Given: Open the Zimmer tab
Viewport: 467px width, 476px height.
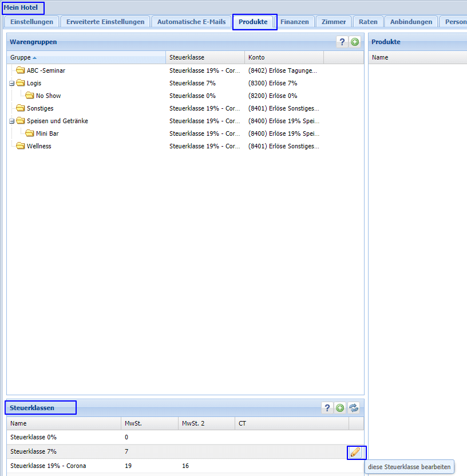Looking at the screenshot, I should point(334,22).
